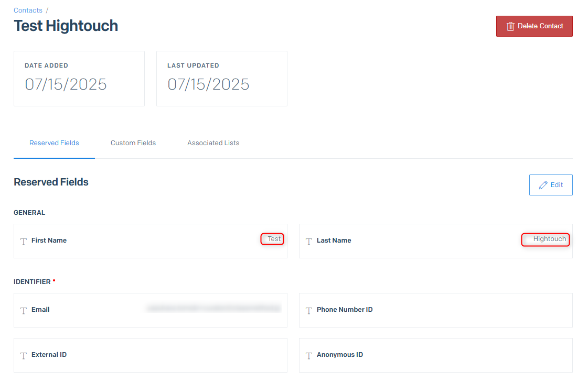Click the text-type icon beside External ID

[x=24, y=355]
